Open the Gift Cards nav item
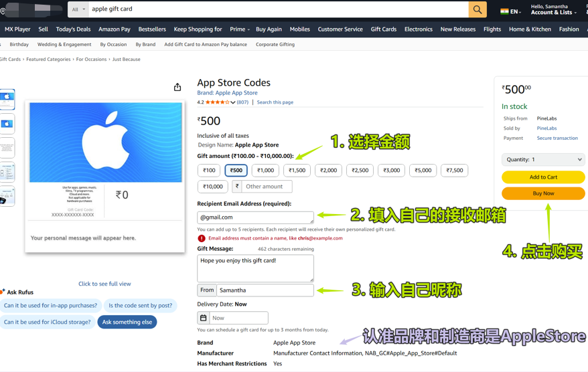Screen dimensions: 588x372 pos(383,29)
